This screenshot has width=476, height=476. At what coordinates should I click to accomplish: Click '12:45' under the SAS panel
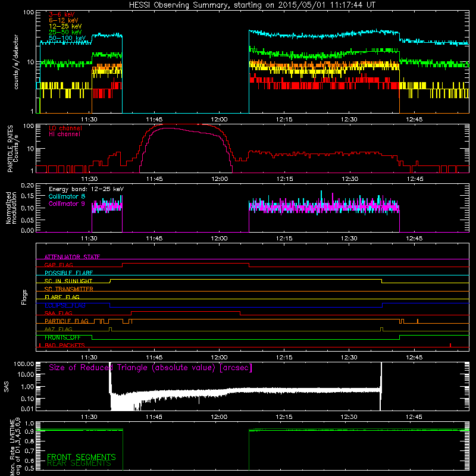point(414,417)
